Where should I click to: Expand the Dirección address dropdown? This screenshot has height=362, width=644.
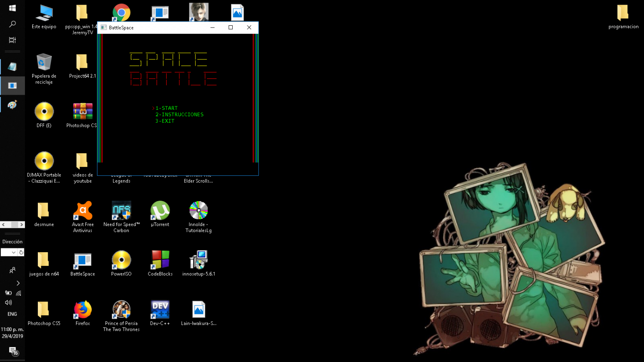(14, 252)
